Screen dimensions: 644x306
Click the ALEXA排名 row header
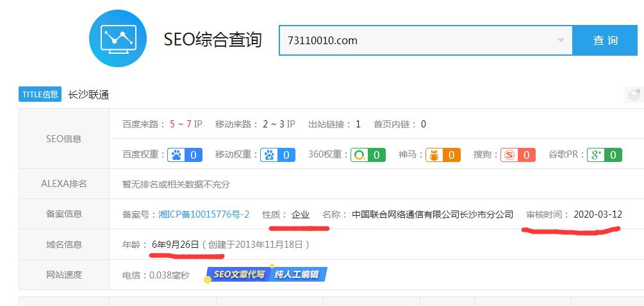63,184
